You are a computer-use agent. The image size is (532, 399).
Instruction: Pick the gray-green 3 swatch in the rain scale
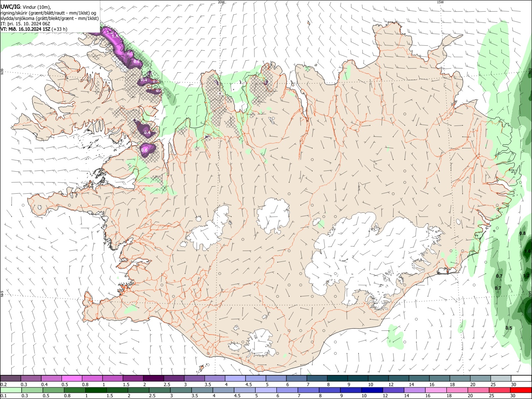coord(181,390)
